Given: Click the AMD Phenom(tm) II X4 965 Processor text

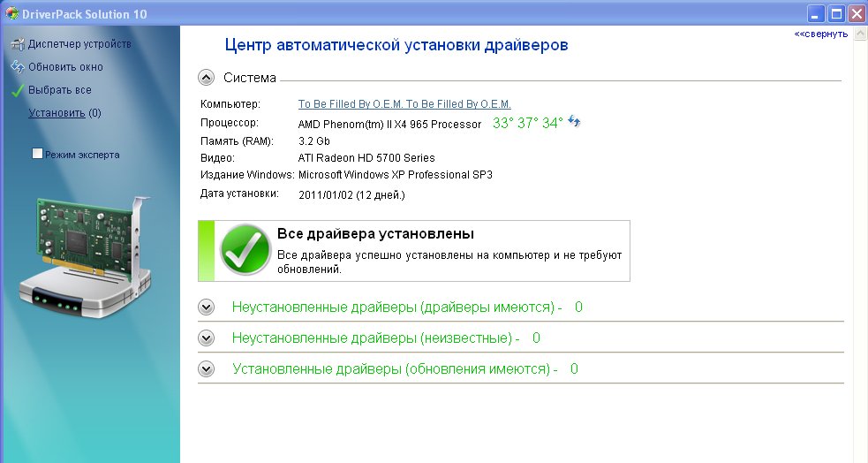Looking at the screenshot, I should [x=389, y=124].
